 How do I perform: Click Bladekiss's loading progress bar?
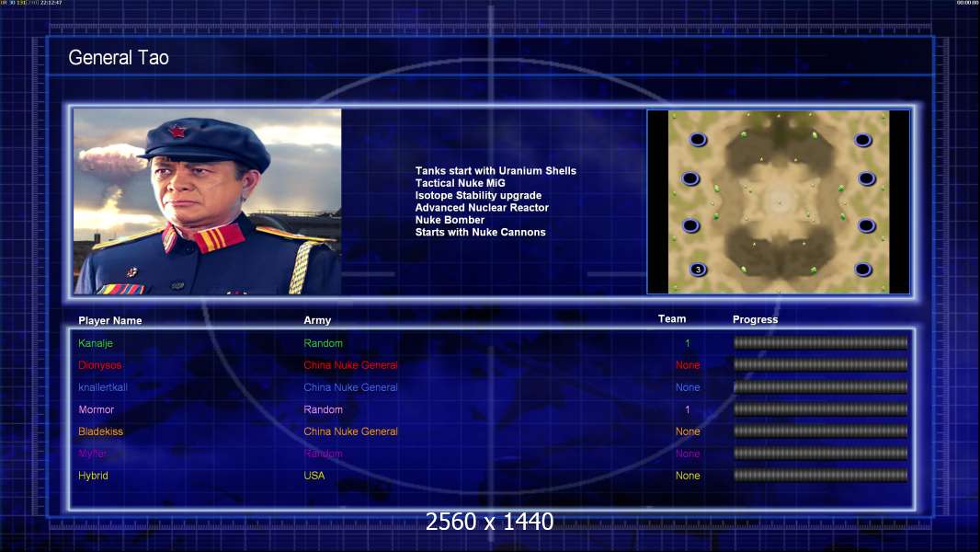(821, 431)
